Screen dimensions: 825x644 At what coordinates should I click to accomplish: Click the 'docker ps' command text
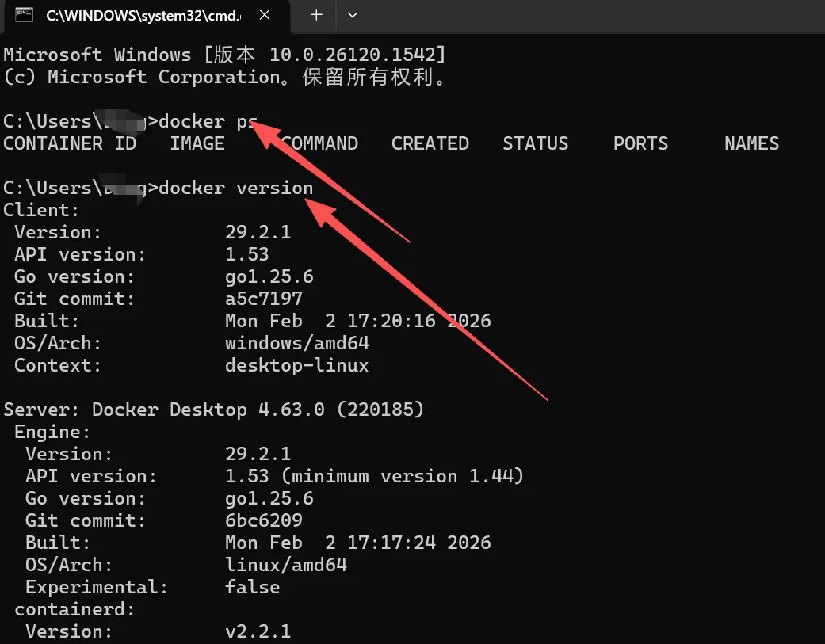(208, 122)
